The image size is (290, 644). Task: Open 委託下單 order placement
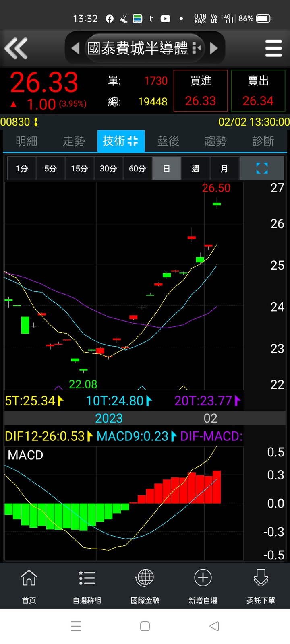[x=261, y=586]
